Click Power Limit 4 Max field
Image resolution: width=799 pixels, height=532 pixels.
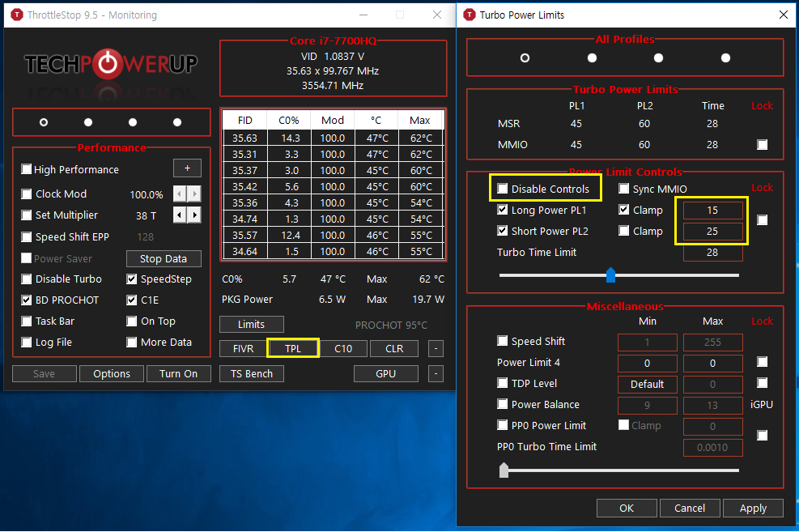pyautogui.click(x=712, y=364)
